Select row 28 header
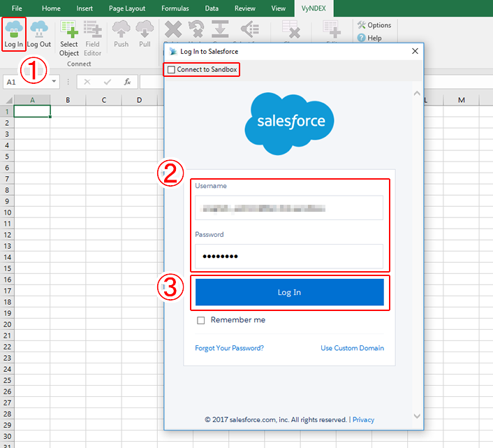 pos(7,414)
